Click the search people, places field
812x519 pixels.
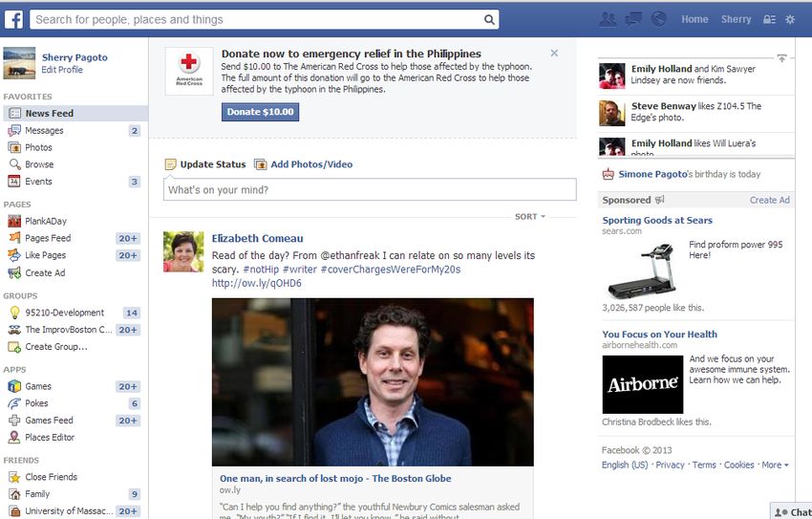pyautogui.click(x=257, y=20)
